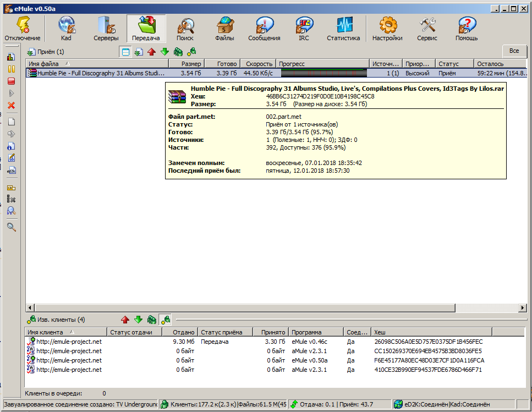
Task: Open the Настройки settings dialog
Action: (x=387, y=29)
